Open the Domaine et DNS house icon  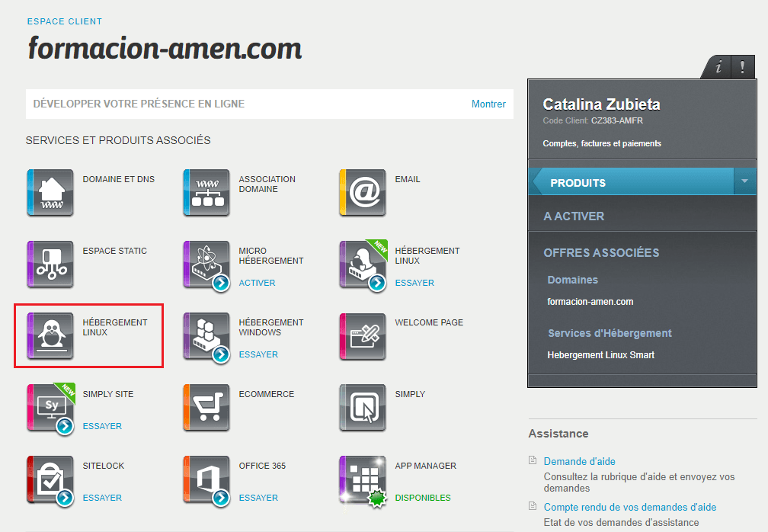pos(50,193)
